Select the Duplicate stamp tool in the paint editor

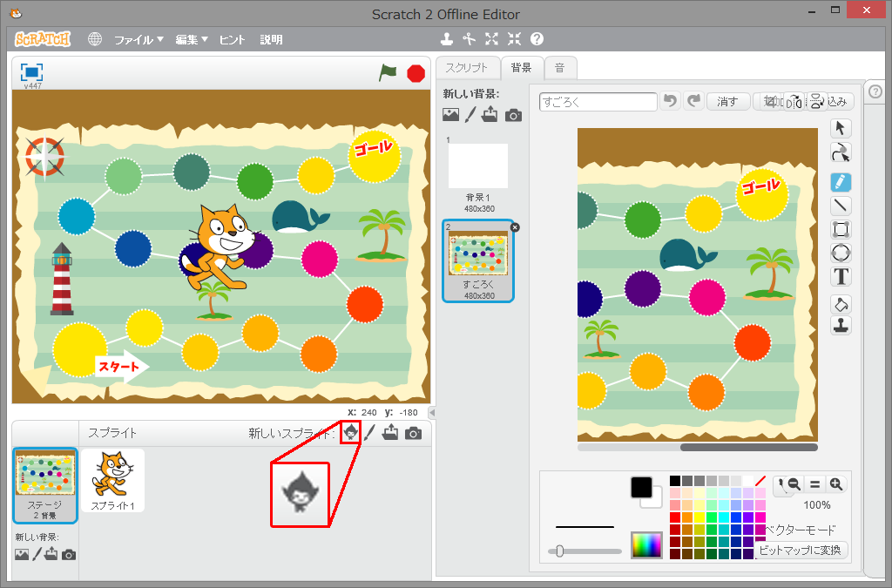[x=841, y=325]
